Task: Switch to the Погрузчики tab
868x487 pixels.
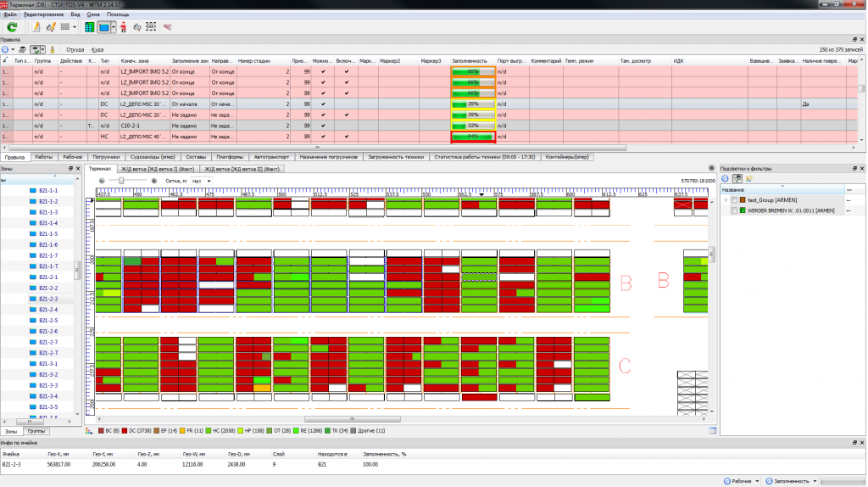Action: (x=106, y=157)
